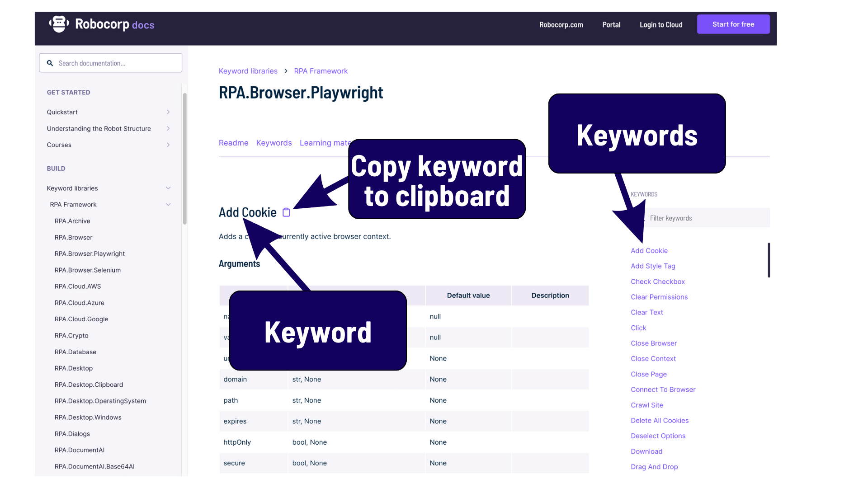Select the httpOnly argument cell
This screenshot has width=868, height=488.
click(254, 442)
